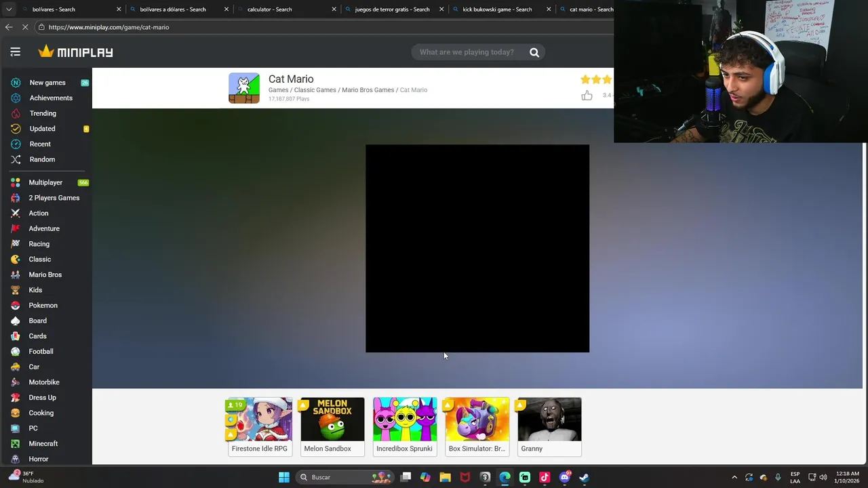Close the 'calculator - Search' tab
Screen dimensions: 868x488
(334, 9)
